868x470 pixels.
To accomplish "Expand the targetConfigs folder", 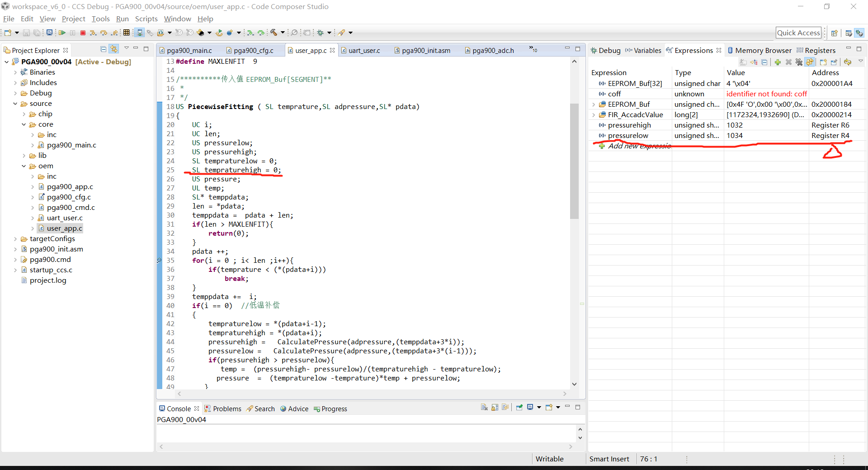I will pyautogui.click(x=15, y=239).
